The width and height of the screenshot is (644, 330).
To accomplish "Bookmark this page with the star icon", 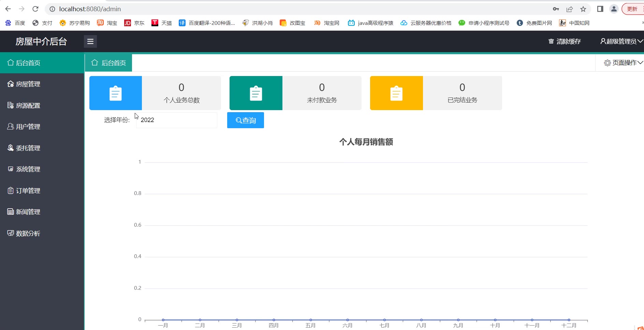I will click(x=583, y=9).
